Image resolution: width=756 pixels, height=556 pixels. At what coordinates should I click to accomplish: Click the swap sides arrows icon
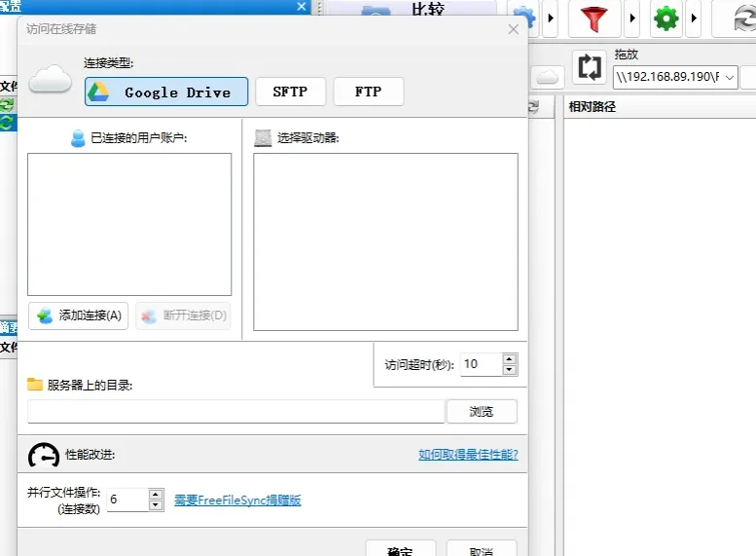[590, 67]
